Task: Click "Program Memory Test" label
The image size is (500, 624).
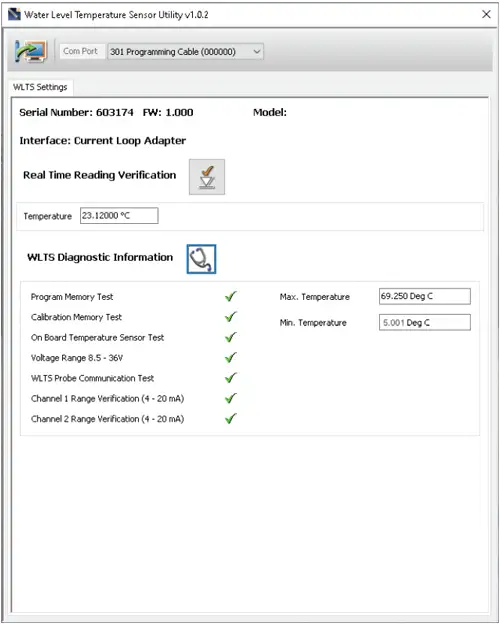Action: pos(72,297)
